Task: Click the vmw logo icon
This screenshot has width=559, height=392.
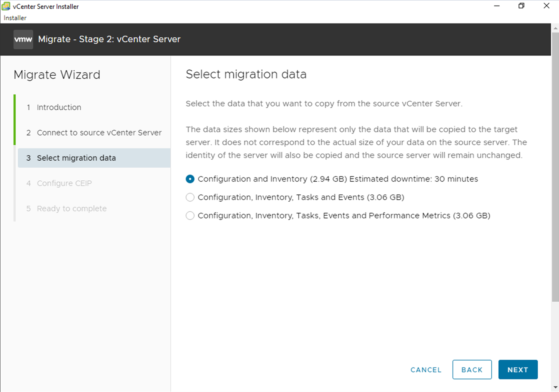Action: point(23,39)
